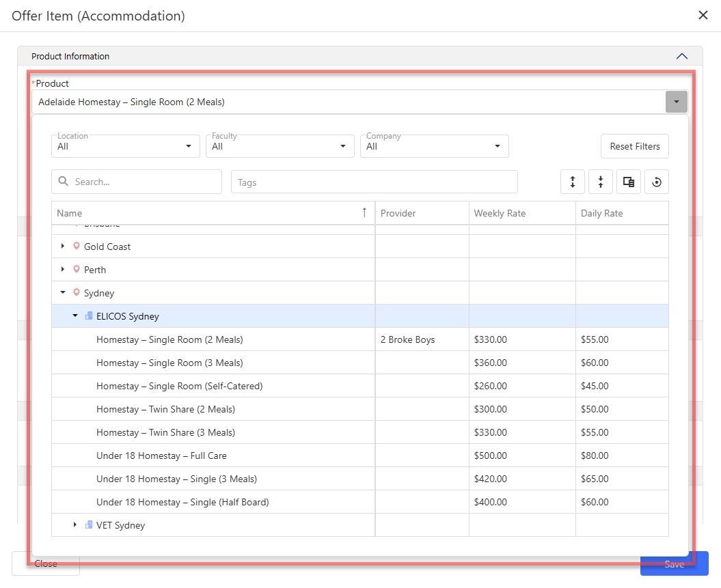Click the sort arrow in the Name header
The image size is (721, 588).
tap(364, 212)
